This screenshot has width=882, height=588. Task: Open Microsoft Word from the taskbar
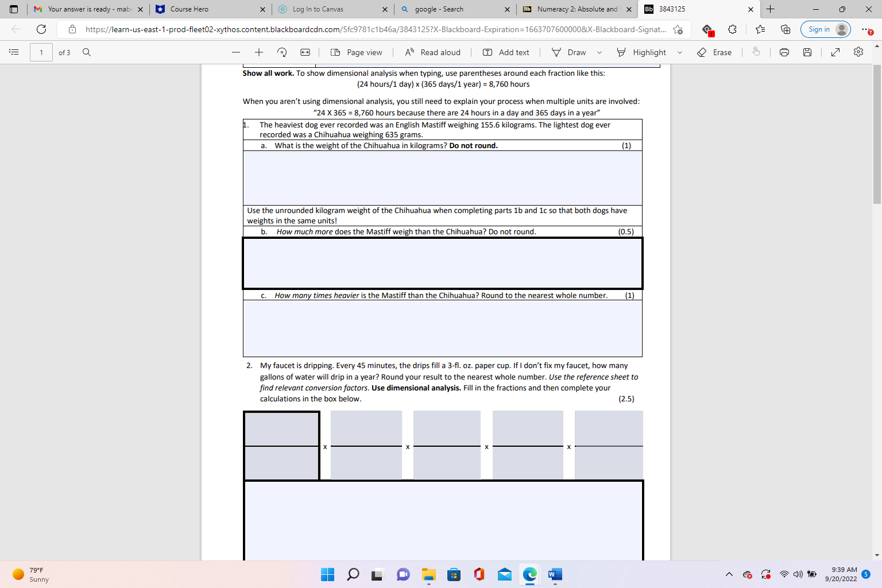pyautogui.click(x=554, y=574)
